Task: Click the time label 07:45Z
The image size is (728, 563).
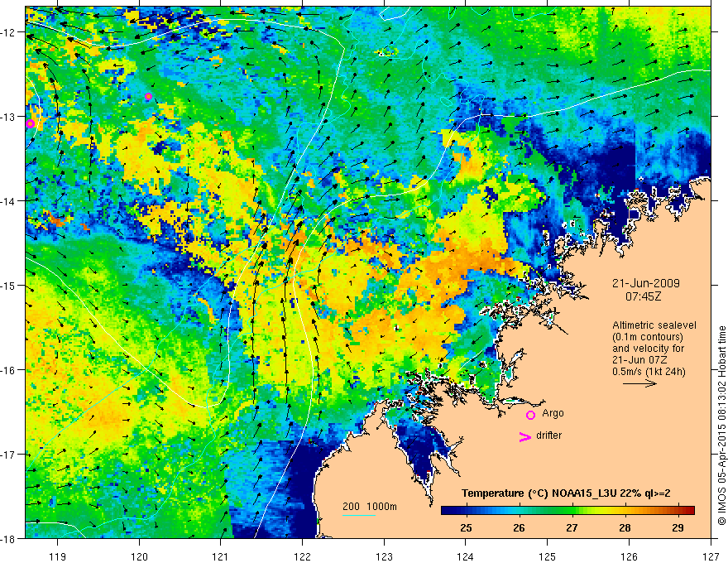Action: pyautogui.click(x=643, y=296)
